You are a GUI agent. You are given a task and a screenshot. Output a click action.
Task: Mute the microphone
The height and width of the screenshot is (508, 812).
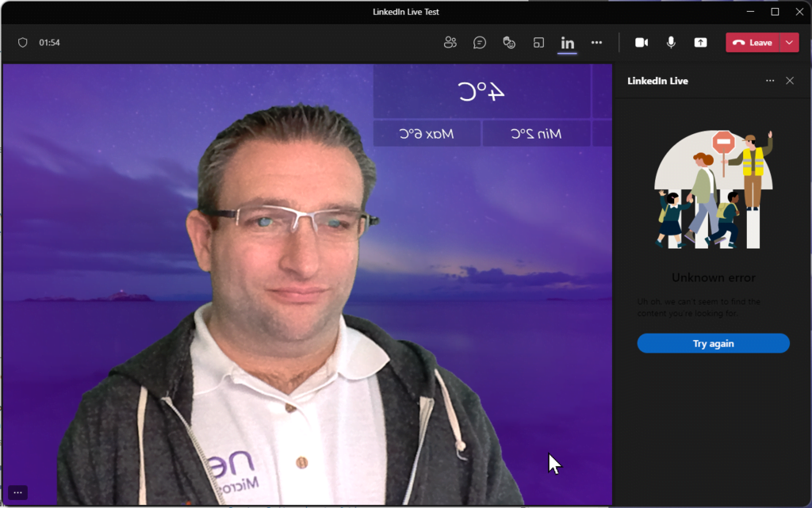[671, 43]
